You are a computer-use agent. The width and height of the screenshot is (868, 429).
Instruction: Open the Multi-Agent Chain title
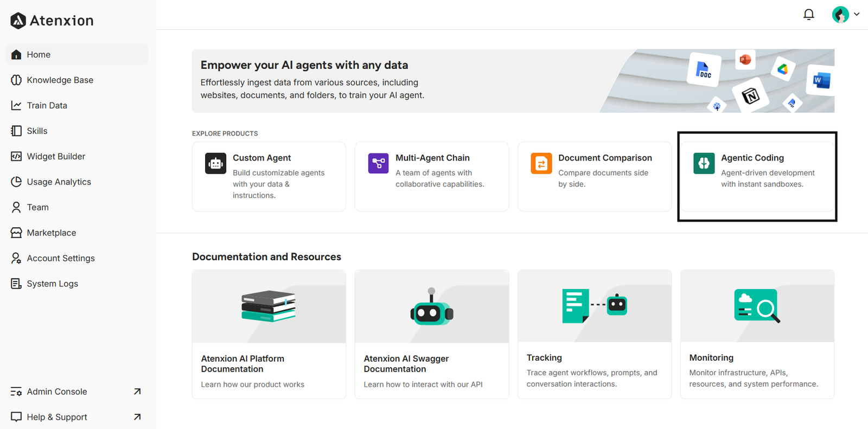tap(432, 158)
